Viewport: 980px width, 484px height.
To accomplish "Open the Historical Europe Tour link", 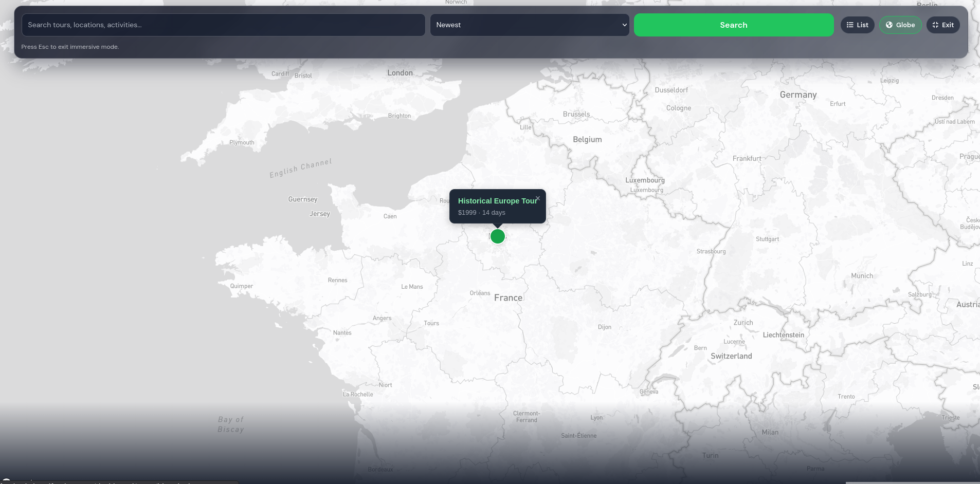I will click(497, 201).
